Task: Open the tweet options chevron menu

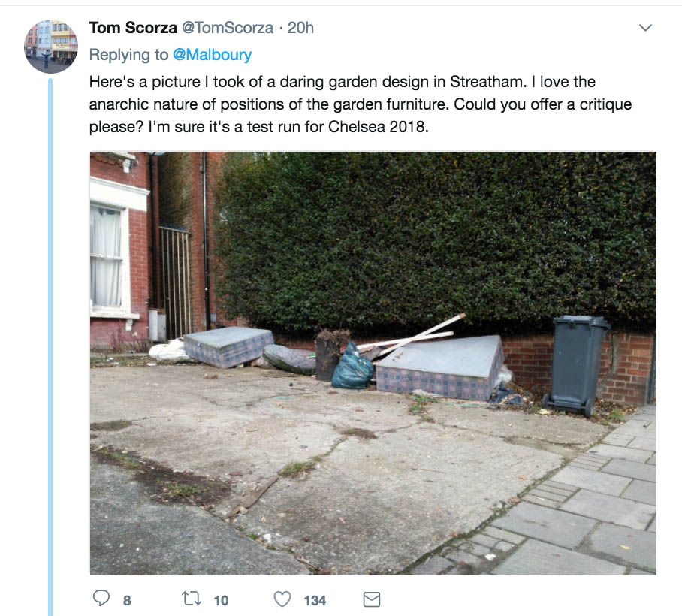Action: point(645,28)
